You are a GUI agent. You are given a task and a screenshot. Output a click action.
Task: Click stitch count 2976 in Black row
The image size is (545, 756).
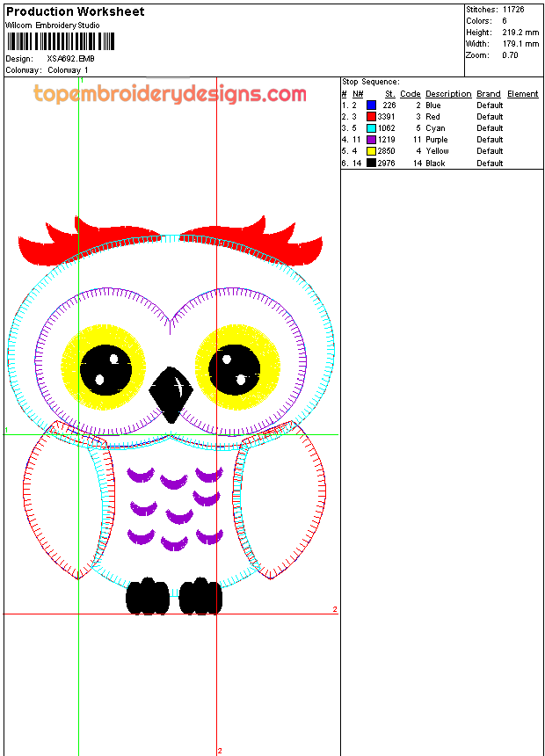click(x=386, y=163)
